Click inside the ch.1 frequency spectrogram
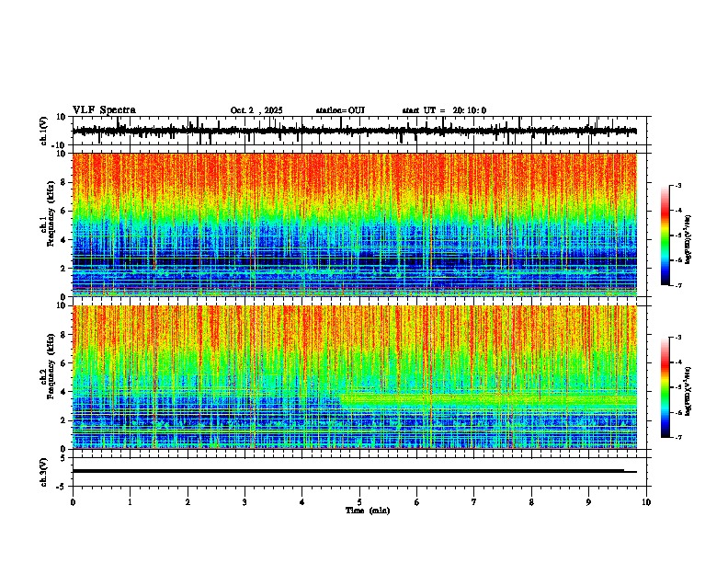This screenshot has height=563, width=728. (354, 224)
